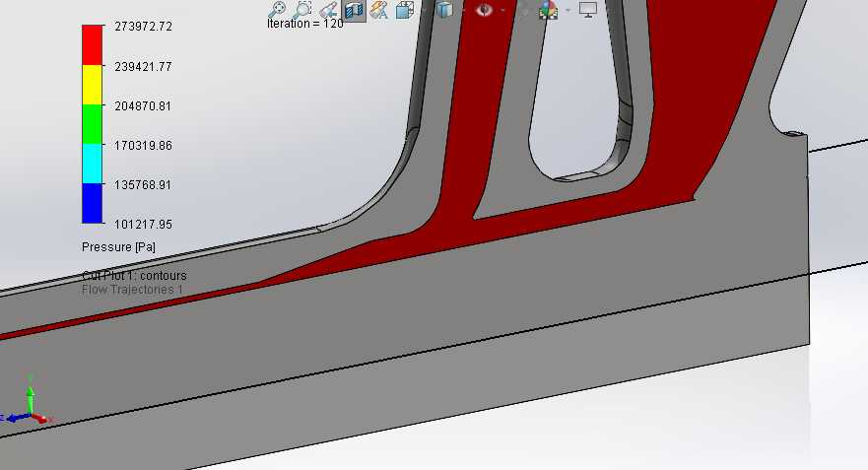
Task: Select legend value 204870.81
Action: [x=144, y=105]
